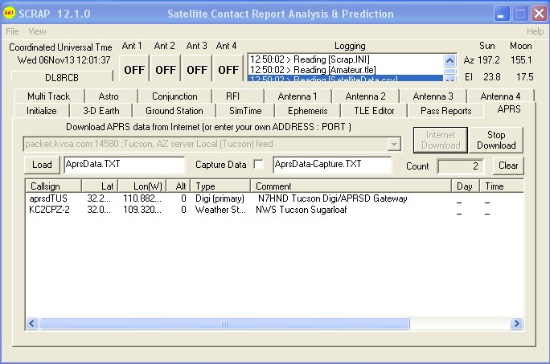Open the Ground Station tab
This screenshot has width=550, height=364.
click(174, 111)
